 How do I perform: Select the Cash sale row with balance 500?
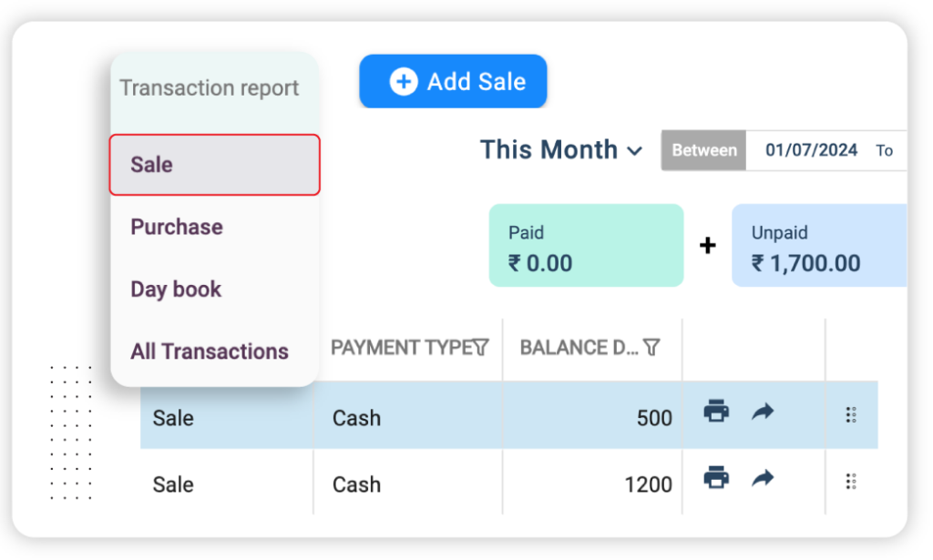410,418
